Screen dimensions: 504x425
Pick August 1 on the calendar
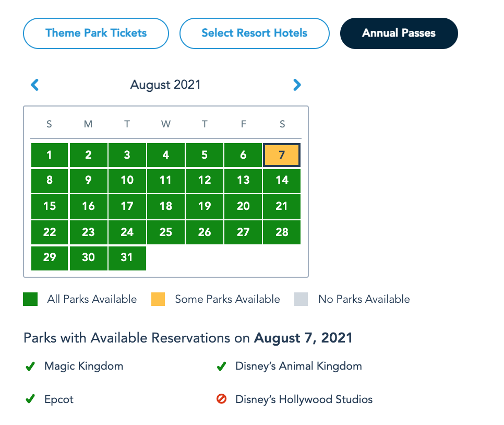click(x=50, y=155)
